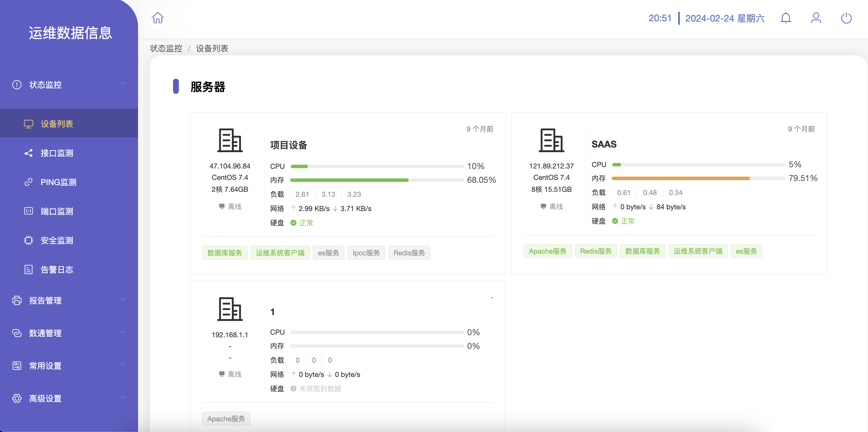The width and height of the screenshot is (868, 432).
Task: Open PING监测 in the sidebar
Action: point(69,182)
